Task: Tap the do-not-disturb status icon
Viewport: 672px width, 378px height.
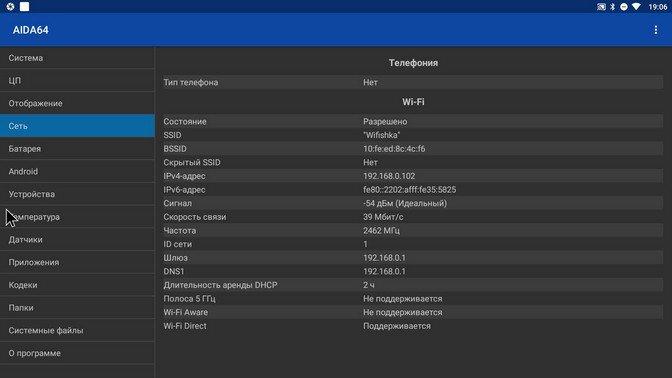Action: 624,7
